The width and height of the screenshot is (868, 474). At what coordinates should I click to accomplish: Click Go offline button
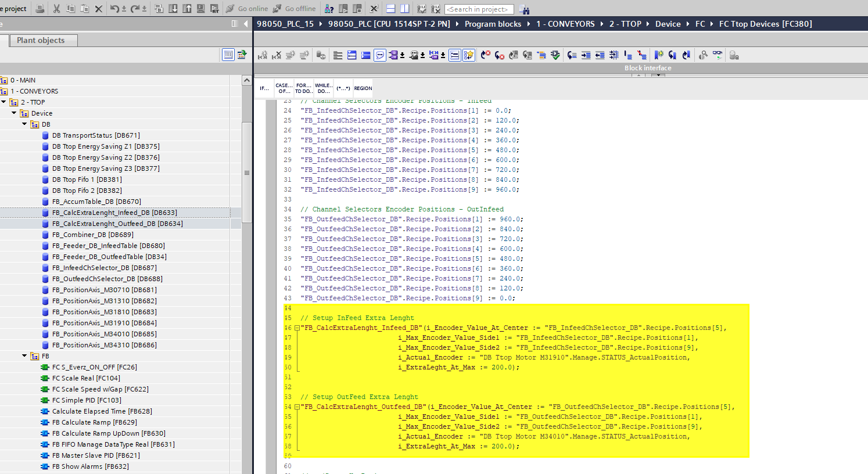[295, 9]
